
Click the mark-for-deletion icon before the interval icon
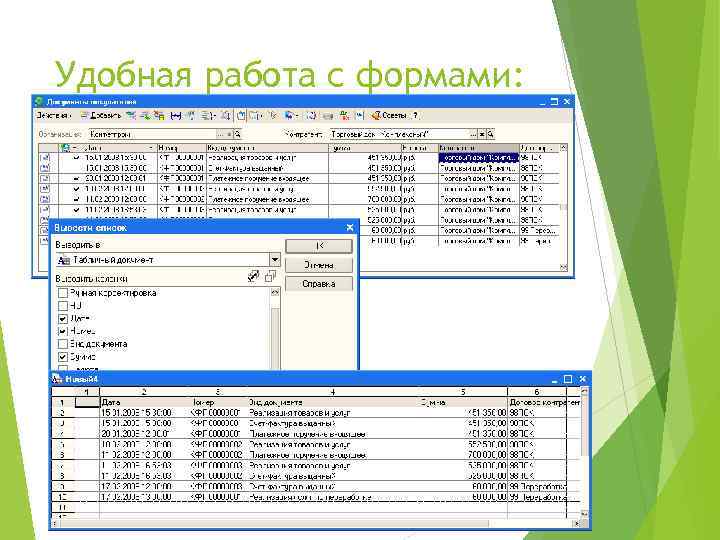pos(159,115)
